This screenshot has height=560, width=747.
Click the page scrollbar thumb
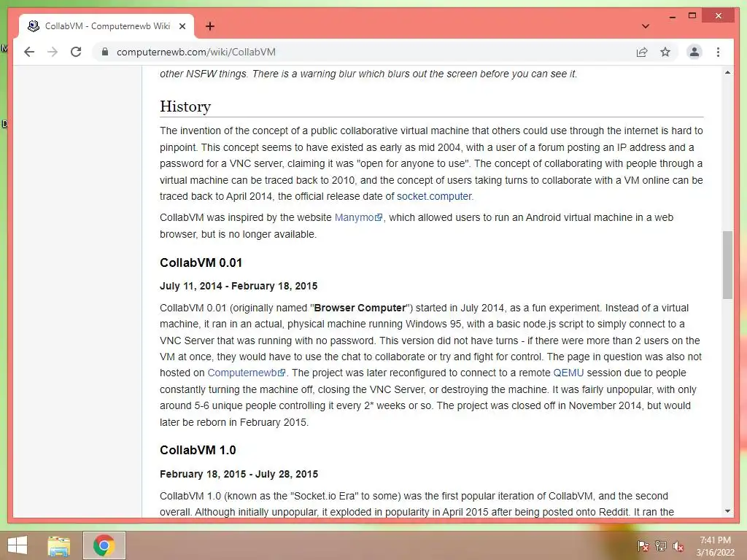pos(727,265)
